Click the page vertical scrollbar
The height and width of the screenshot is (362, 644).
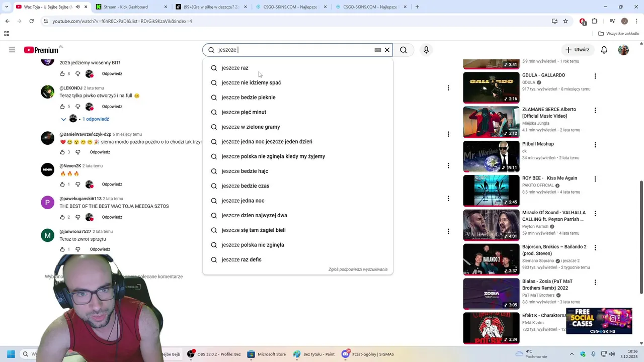(641, 236)
